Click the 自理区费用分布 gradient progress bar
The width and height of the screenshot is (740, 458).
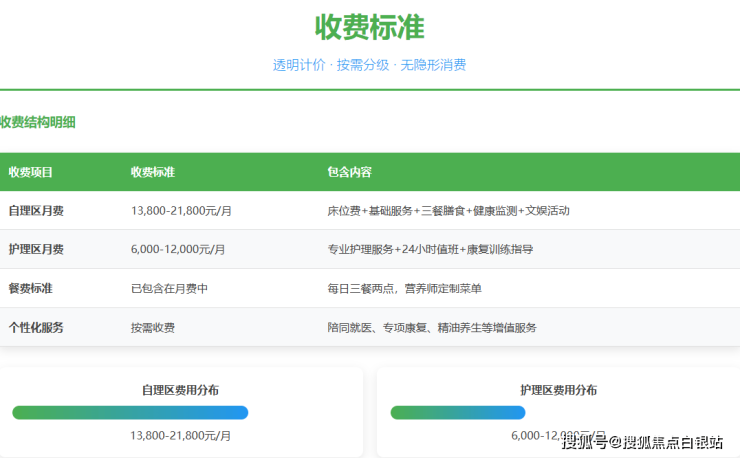tap(130, 412)
